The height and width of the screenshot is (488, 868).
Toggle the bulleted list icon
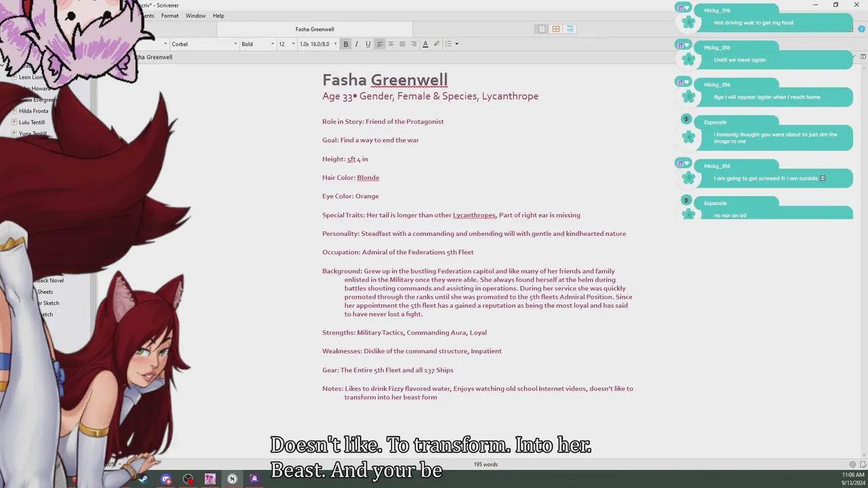click(448, 44)
